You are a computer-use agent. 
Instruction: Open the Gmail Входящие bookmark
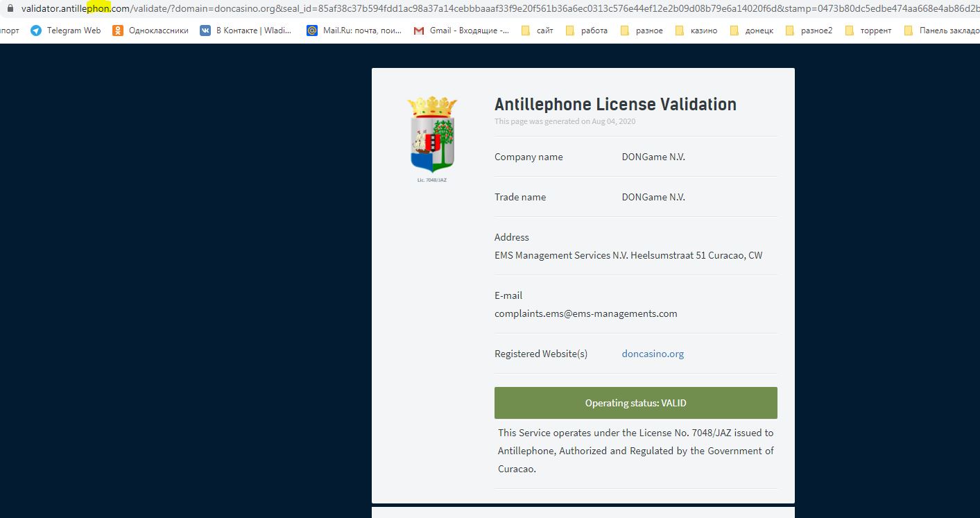461,31
